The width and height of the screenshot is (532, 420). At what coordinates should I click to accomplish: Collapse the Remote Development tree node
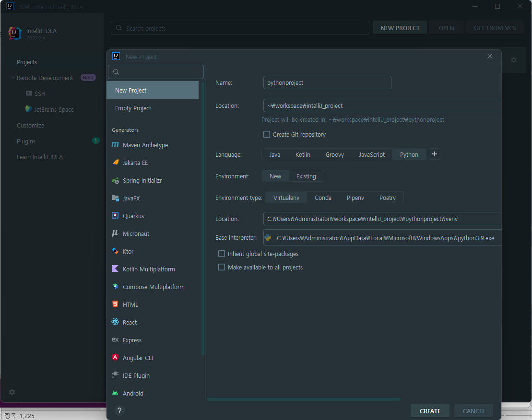[13, 78]
